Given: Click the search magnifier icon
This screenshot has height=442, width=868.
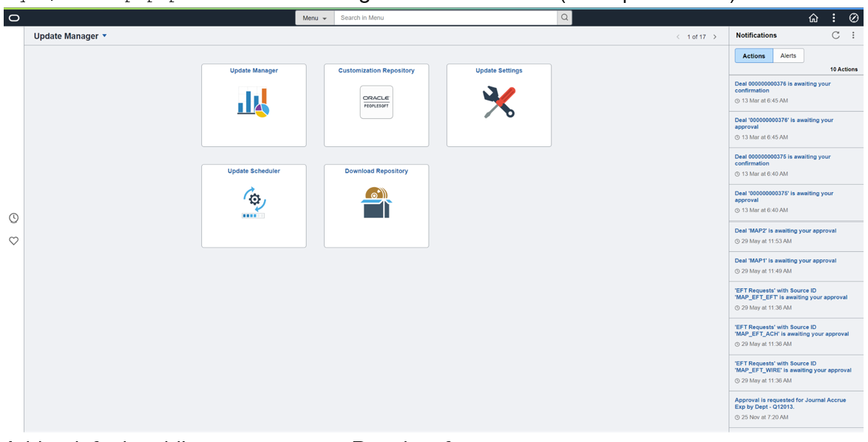Looking at the screenshot, I should [564, 18].
